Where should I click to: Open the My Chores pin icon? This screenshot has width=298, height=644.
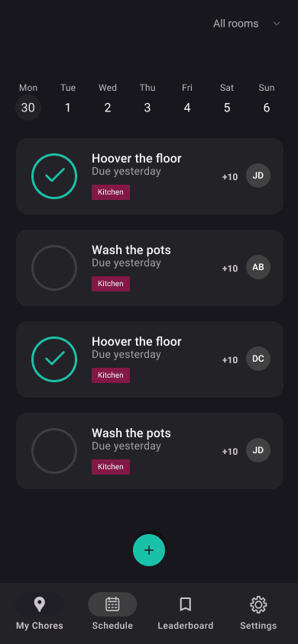click(x=40, y=604)
